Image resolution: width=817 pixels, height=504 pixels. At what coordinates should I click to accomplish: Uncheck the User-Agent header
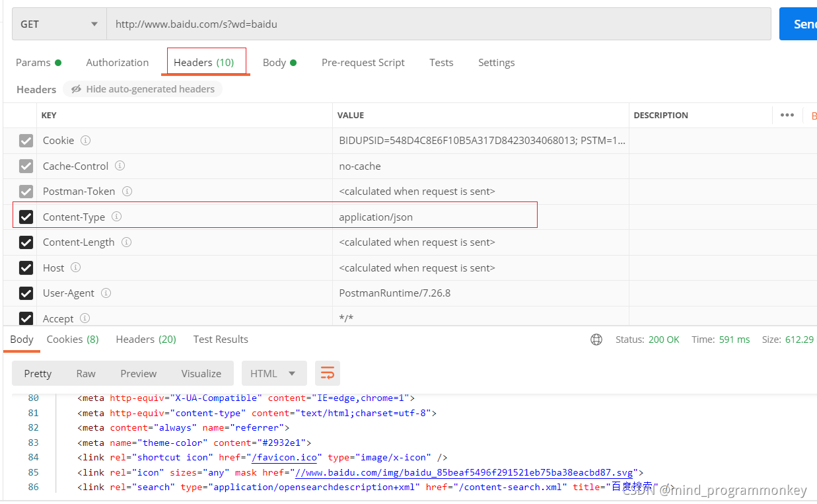(x=26, y=293)
